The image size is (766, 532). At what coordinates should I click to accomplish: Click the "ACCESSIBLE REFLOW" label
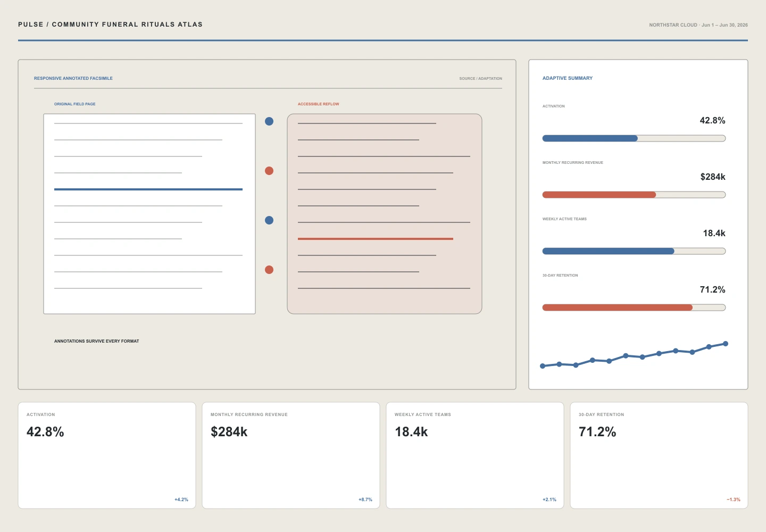[x=319, y=104]
